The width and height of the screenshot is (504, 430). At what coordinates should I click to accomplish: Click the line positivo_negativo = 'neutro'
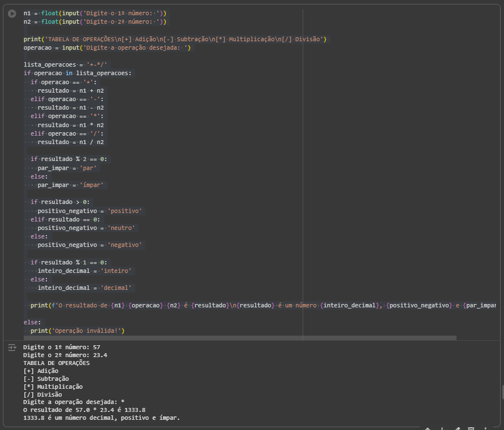86,228
